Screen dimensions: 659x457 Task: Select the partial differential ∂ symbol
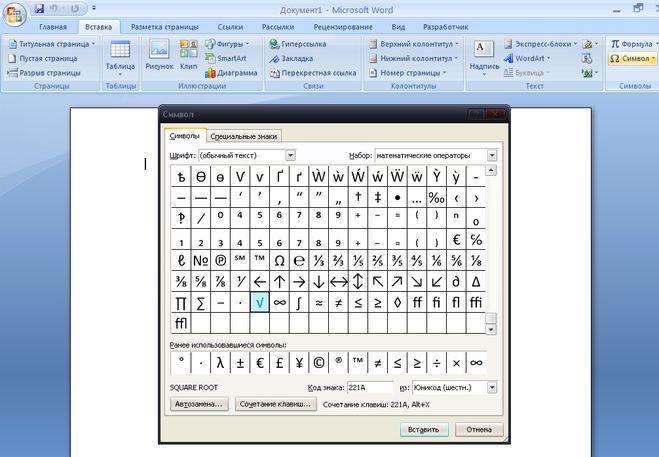(x=456, y=281)
